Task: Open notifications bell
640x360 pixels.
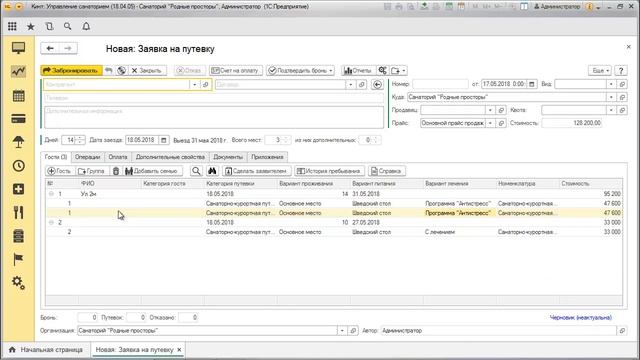Action: click(x=86, y=26)
